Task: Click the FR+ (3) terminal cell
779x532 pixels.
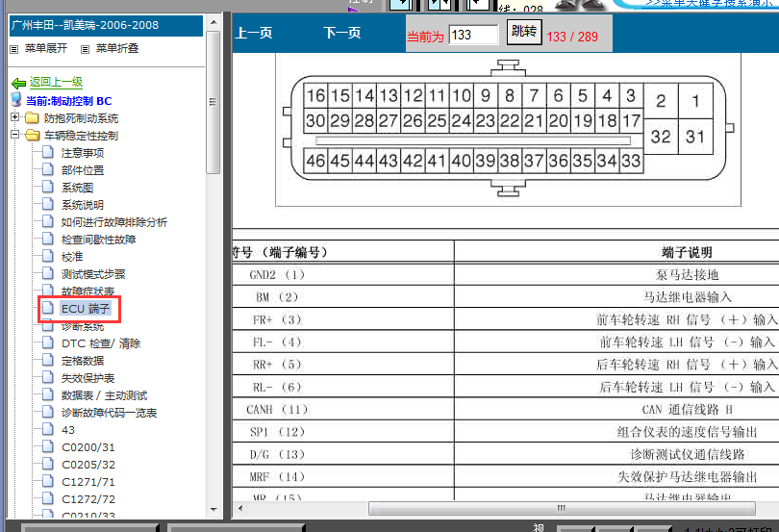Action: (342, 319)
